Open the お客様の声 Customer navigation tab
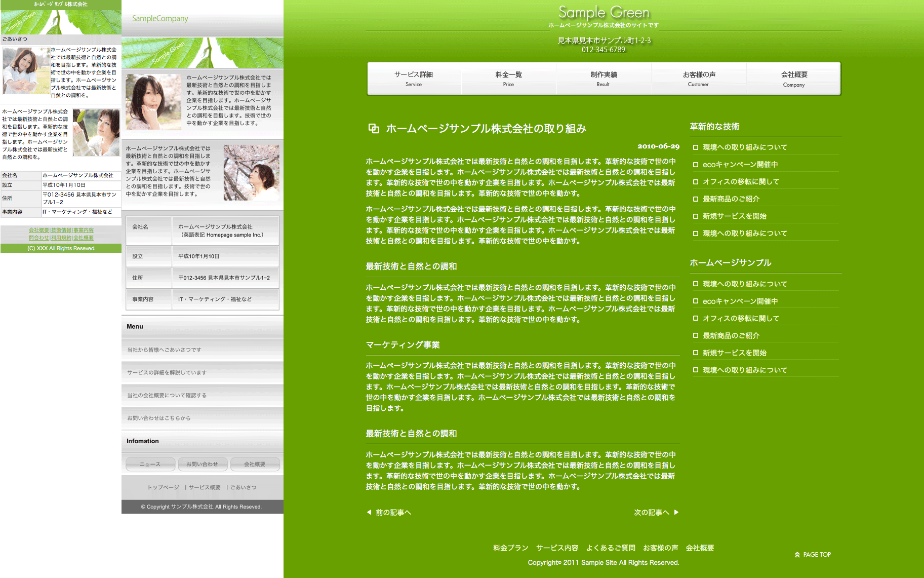Screen dimensions: 924x578 (x=699, y=79)
